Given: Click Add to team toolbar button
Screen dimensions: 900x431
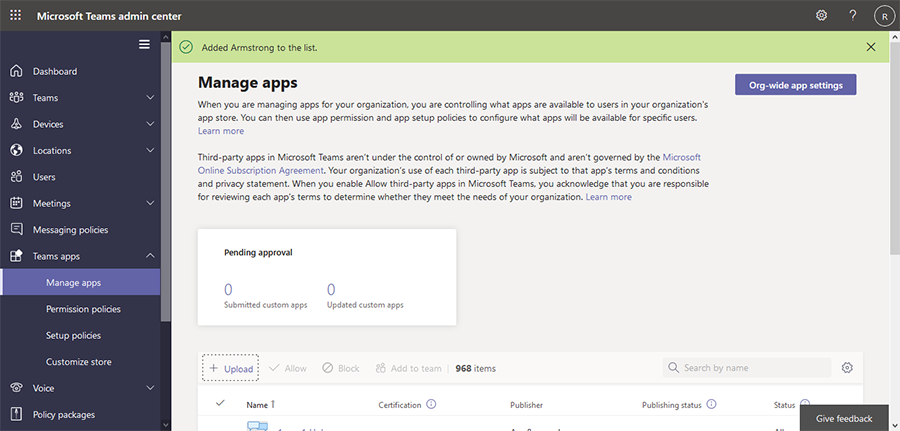Looking at the screenshot, I should tap(408, 368).
